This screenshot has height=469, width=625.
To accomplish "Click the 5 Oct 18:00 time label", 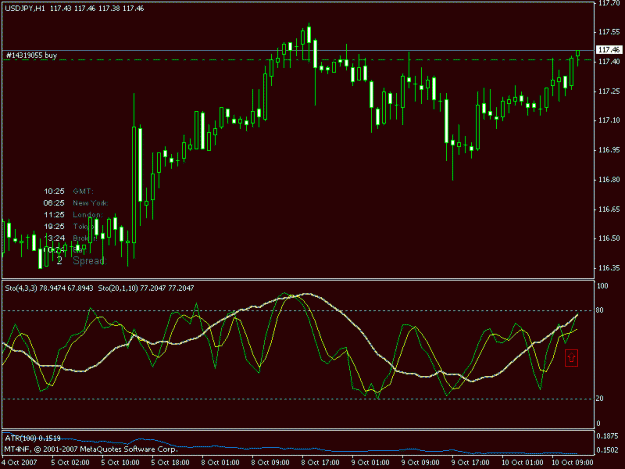I will [x=170, y=463].
